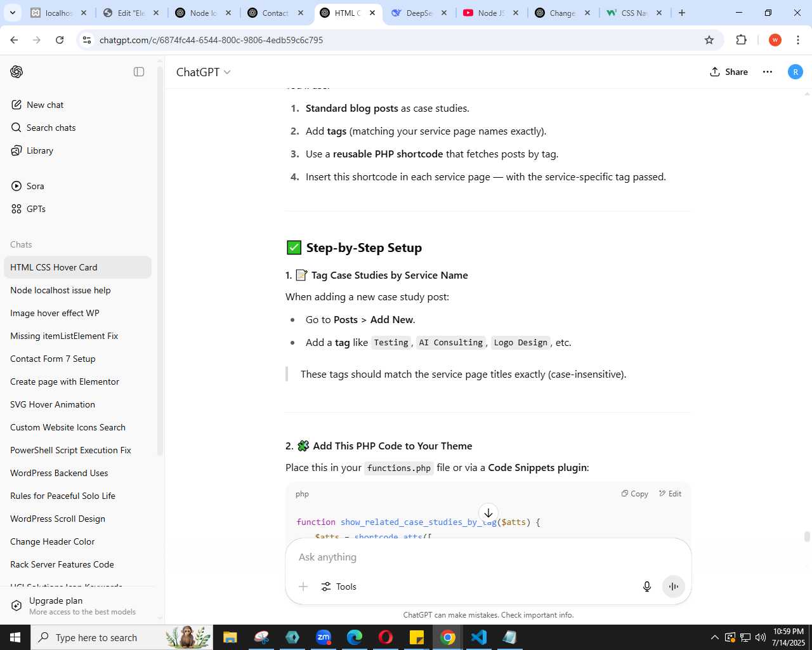Image resolution: width=812 pixels, height=650 pixels.
Task: Open Zoom from the taskbar
Action: tap(324, 637)
